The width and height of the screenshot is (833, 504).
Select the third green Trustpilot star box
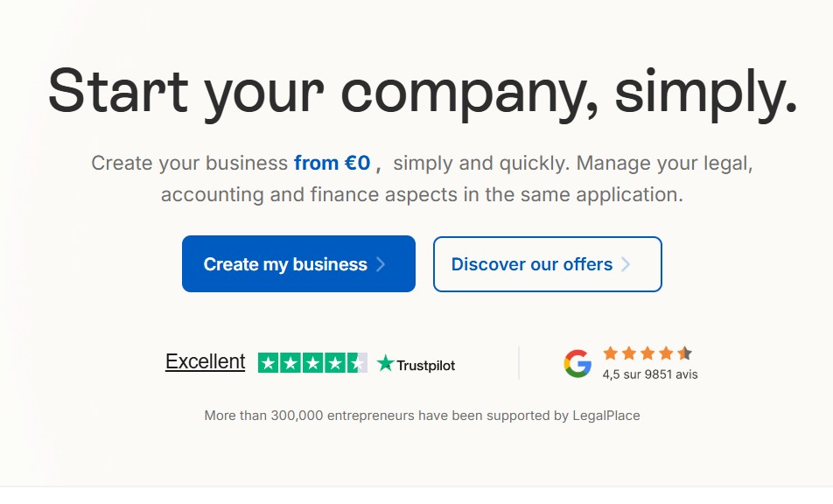click(312, 363)
